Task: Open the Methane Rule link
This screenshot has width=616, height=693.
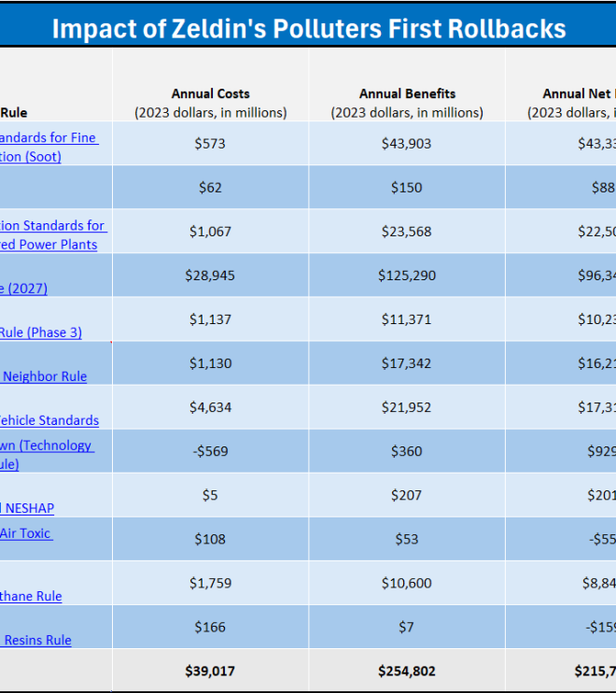Action: [31, 596]
